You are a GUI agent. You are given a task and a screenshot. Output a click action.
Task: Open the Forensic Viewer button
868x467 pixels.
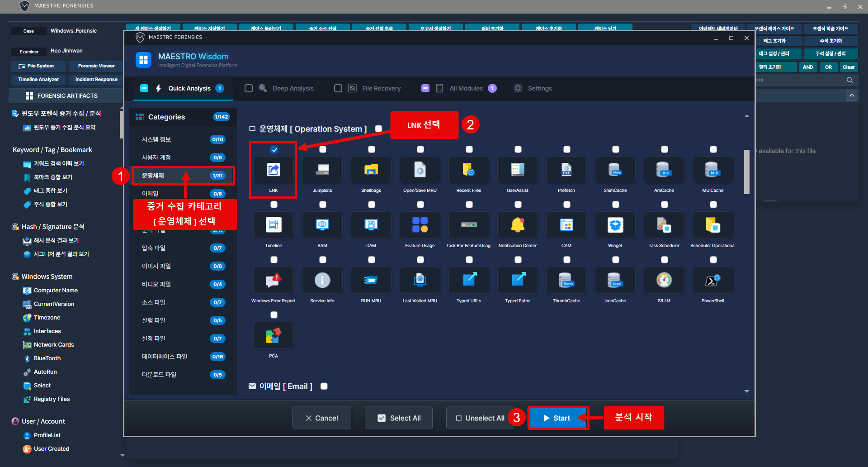tap(96, 66)
